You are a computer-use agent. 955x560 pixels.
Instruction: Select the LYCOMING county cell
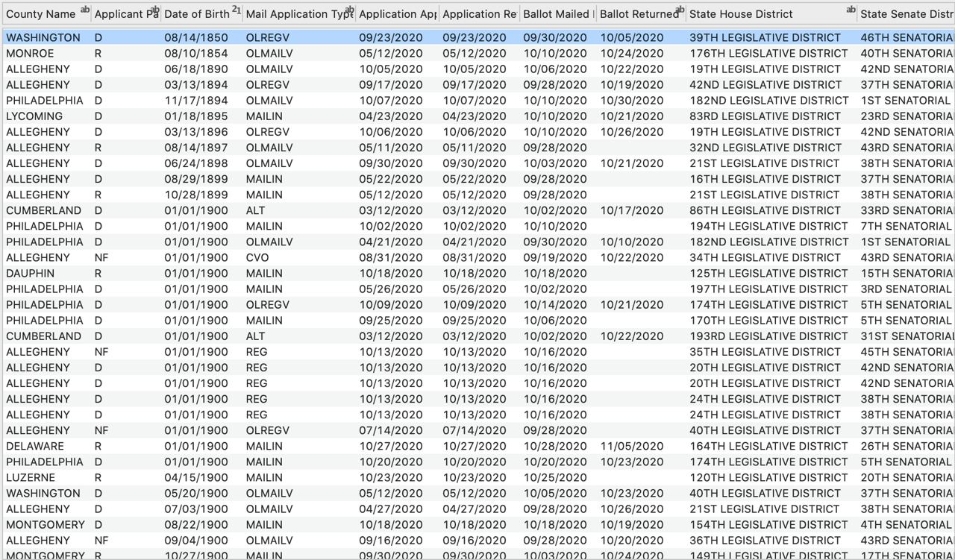34,116
